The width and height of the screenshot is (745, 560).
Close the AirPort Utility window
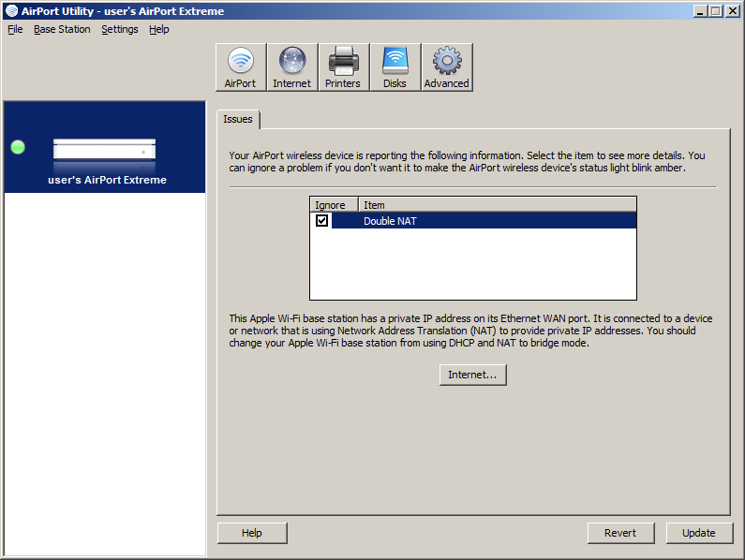coord(733,11)
